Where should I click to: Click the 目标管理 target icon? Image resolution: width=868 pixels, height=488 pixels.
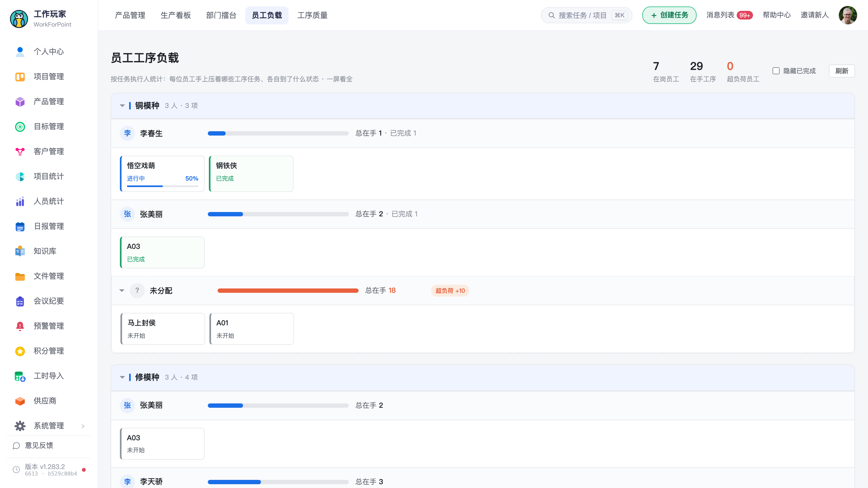[20, 127]
